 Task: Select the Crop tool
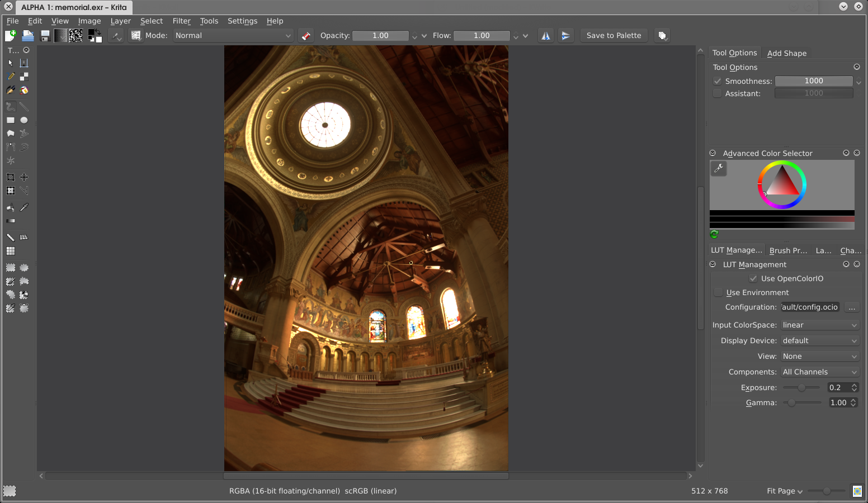click(10, 177)
